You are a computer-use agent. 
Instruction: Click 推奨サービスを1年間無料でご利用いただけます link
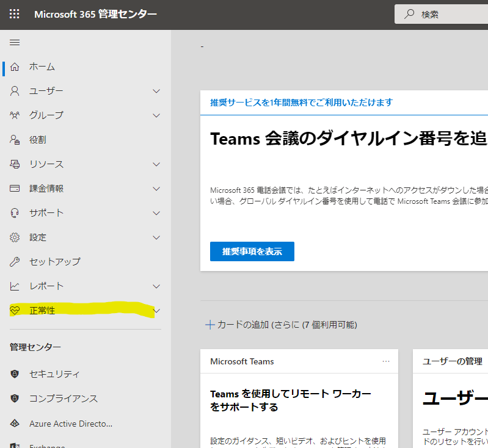coord(301,103)
